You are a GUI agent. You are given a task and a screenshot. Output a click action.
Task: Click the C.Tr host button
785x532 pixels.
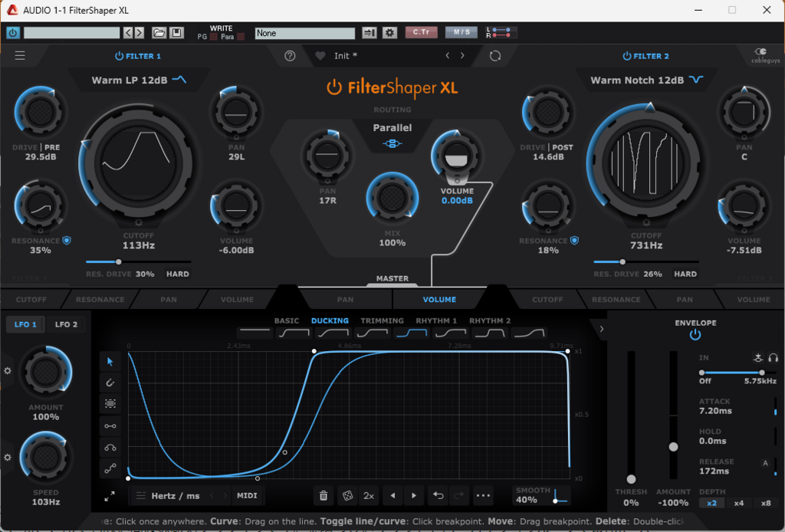click(421, 32)
